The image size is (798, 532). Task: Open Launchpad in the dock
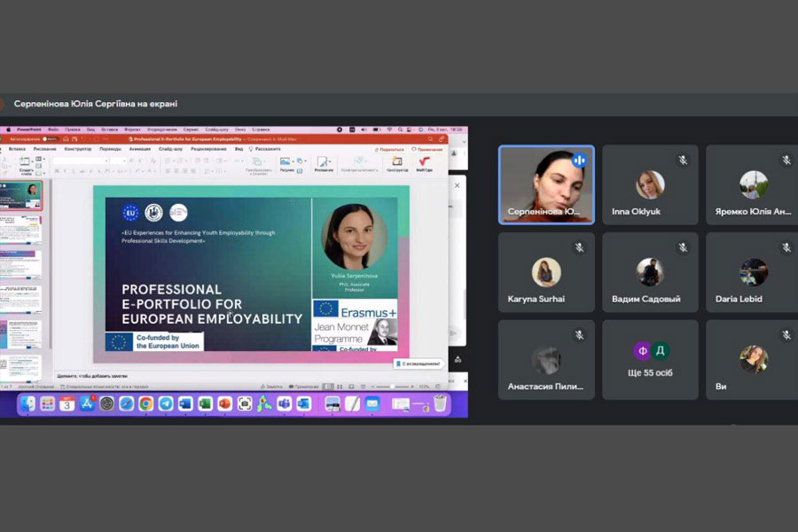coord(47,403)
